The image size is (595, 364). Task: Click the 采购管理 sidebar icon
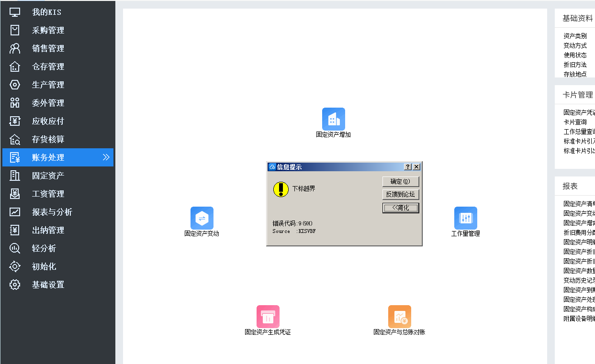[x=15, y=30]
